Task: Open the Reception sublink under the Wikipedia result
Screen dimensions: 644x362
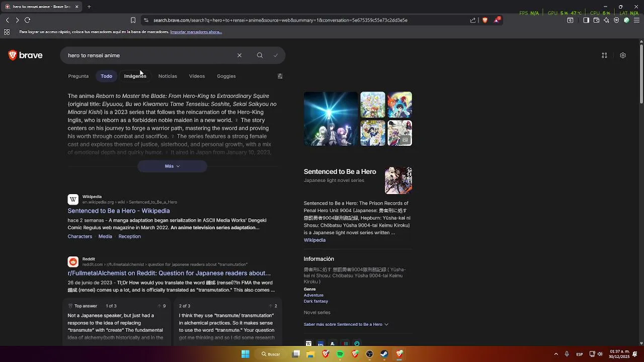Action: pyautogui.click(x=129, y=236)
